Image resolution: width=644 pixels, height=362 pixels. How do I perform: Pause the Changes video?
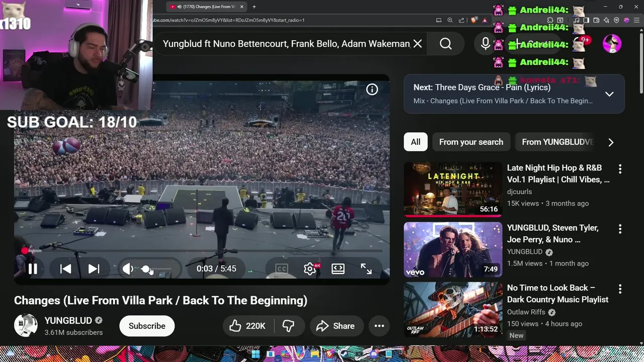pyautogui.click(x=33, y=269)
